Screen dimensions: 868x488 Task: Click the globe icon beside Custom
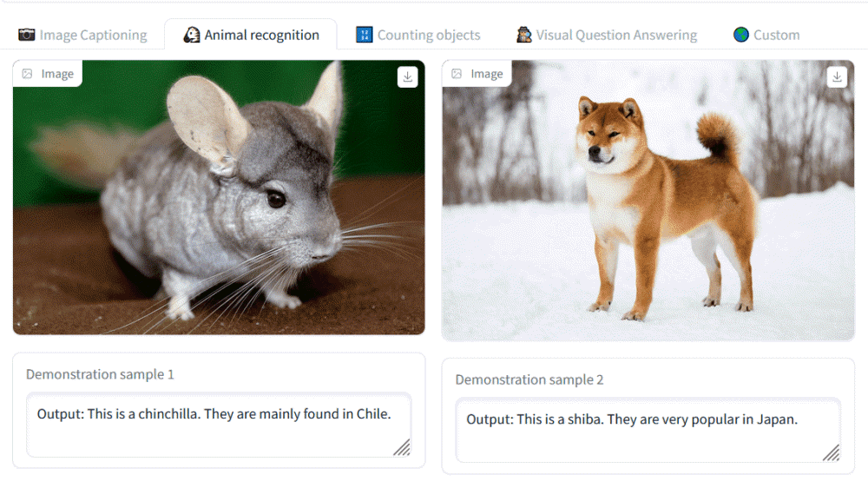pos(741,35)
